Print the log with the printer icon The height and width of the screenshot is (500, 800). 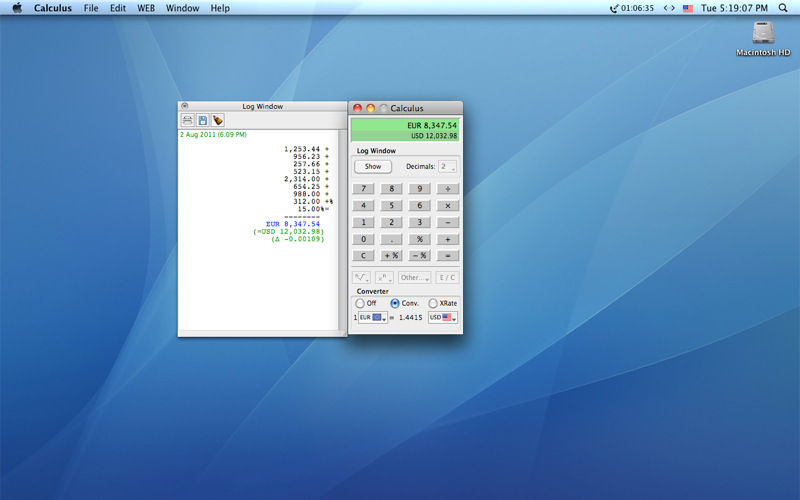point(187,120)
